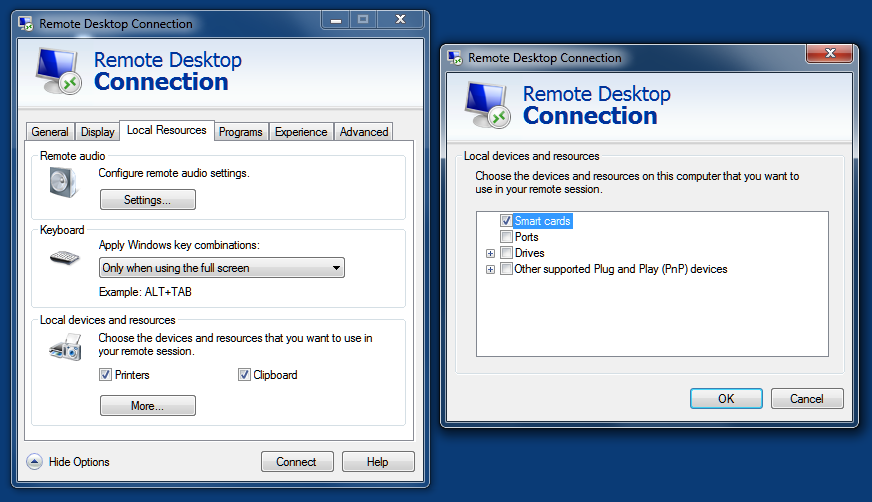Check Other supported Plug and Play devices box
The image size is (872, 502).
[x=506, y=269]
